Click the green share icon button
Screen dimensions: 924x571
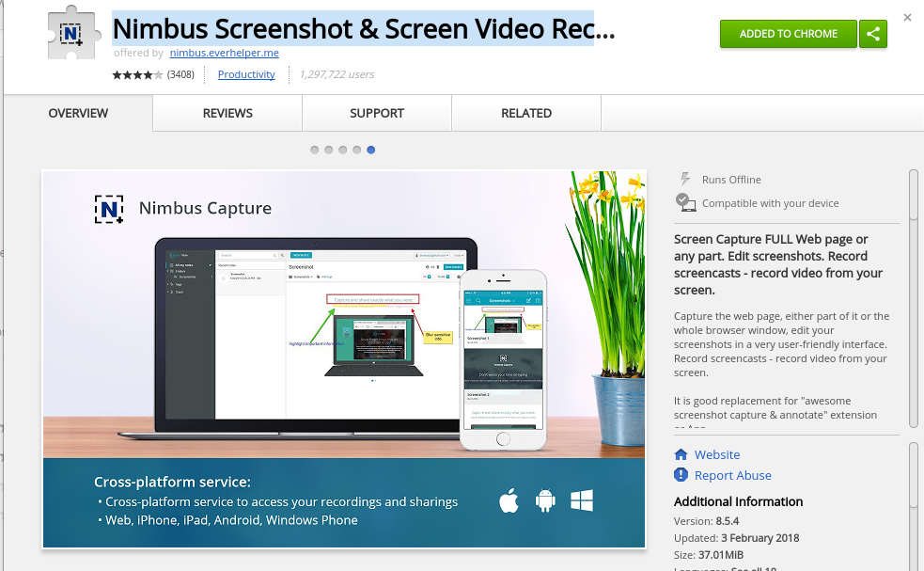point(872,34)
